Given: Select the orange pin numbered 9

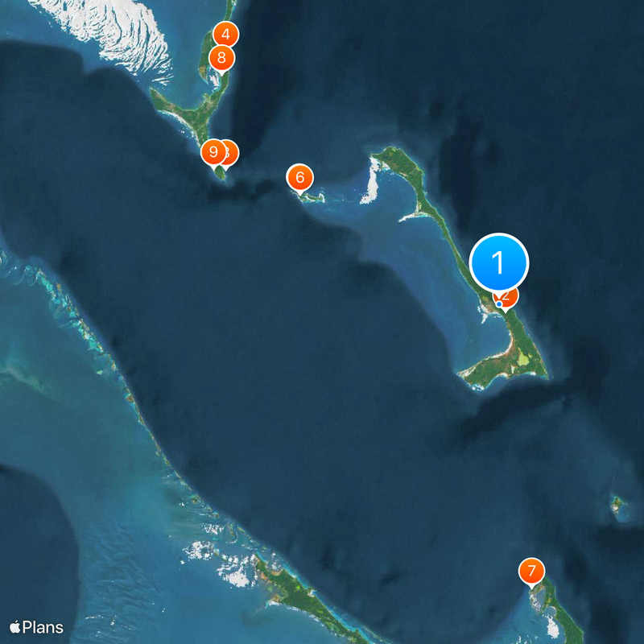Looking at the screenshot, I should click(x=213, y=152).
